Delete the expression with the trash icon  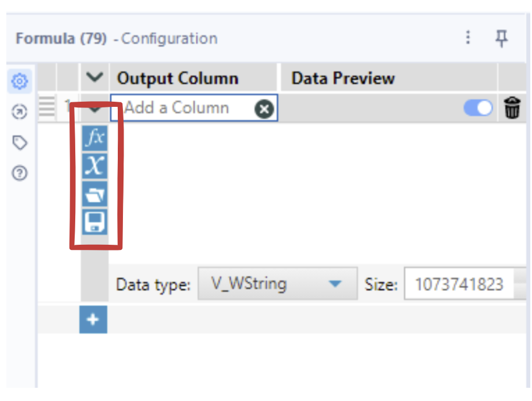click(512, 107)
